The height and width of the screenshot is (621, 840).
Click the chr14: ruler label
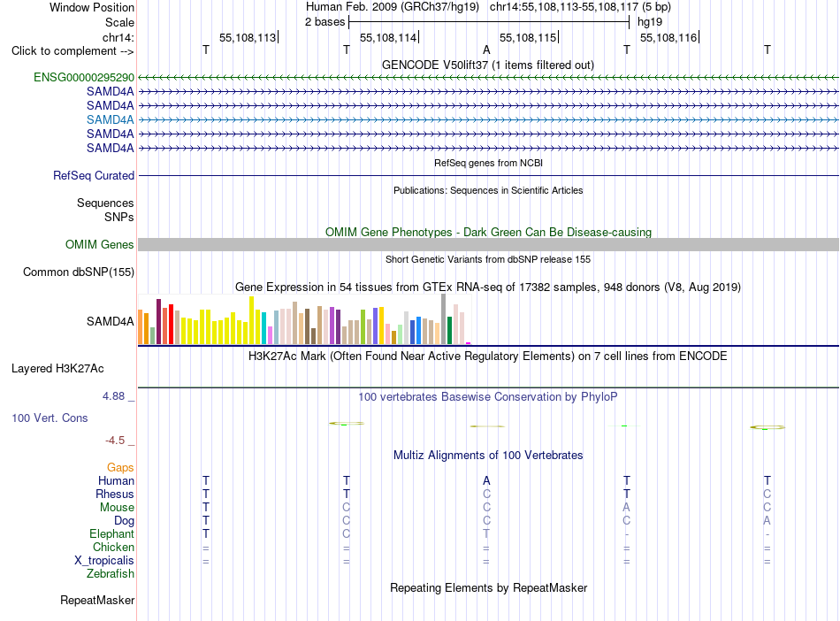118,37
